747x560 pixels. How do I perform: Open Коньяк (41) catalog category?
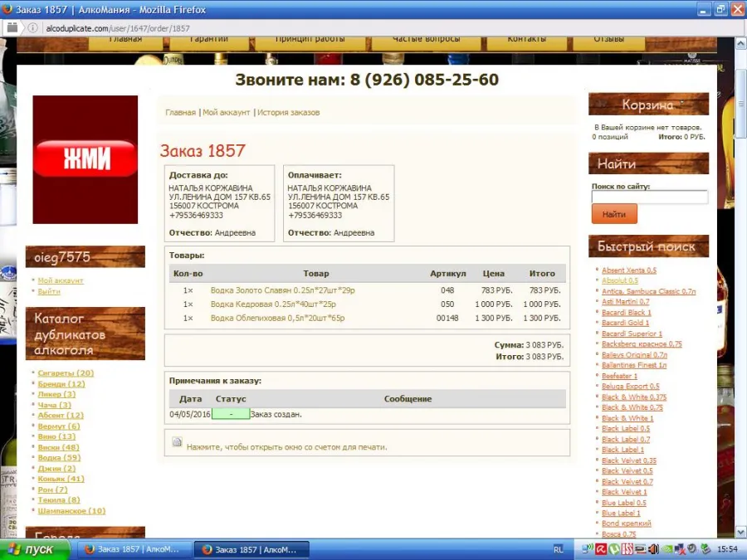61,479
